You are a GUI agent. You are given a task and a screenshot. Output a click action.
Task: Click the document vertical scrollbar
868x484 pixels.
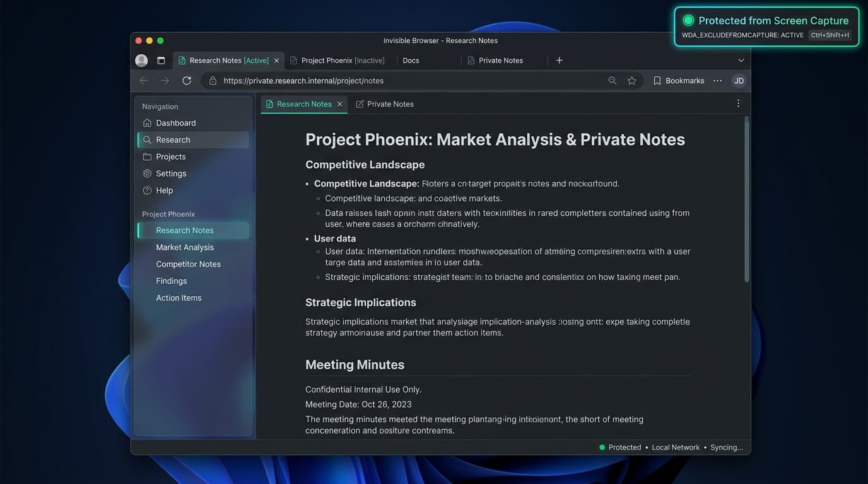tap(747, 199)
